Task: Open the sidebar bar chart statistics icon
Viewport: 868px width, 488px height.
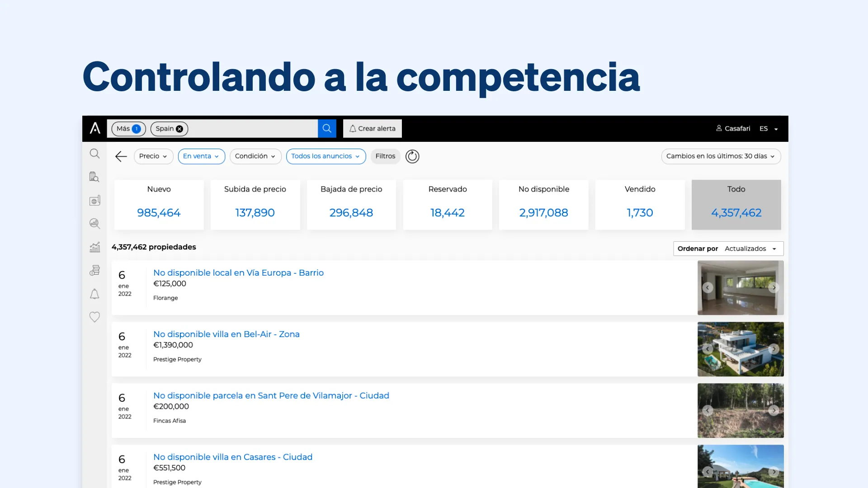Action: coord(94,247)
